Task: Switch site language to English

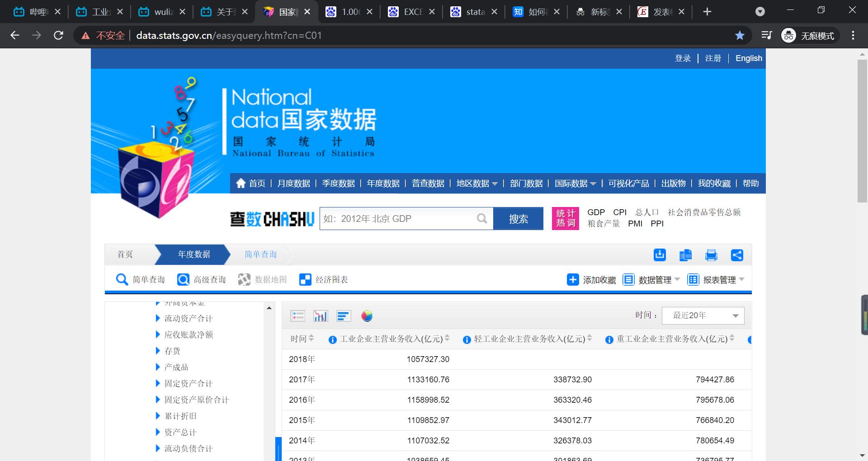Action: point(748,58)
